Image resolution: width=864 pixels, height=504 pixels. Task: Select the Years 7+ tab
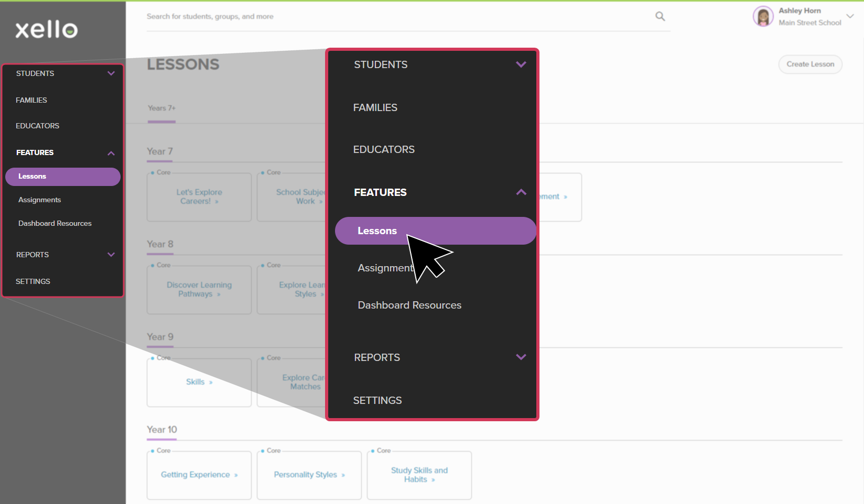point(161,108)
